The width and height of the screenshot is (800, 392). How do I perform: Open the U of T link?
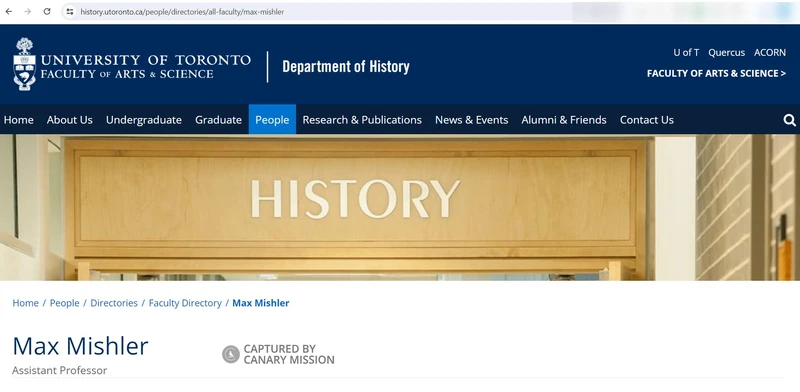click(x=686, y=53)
